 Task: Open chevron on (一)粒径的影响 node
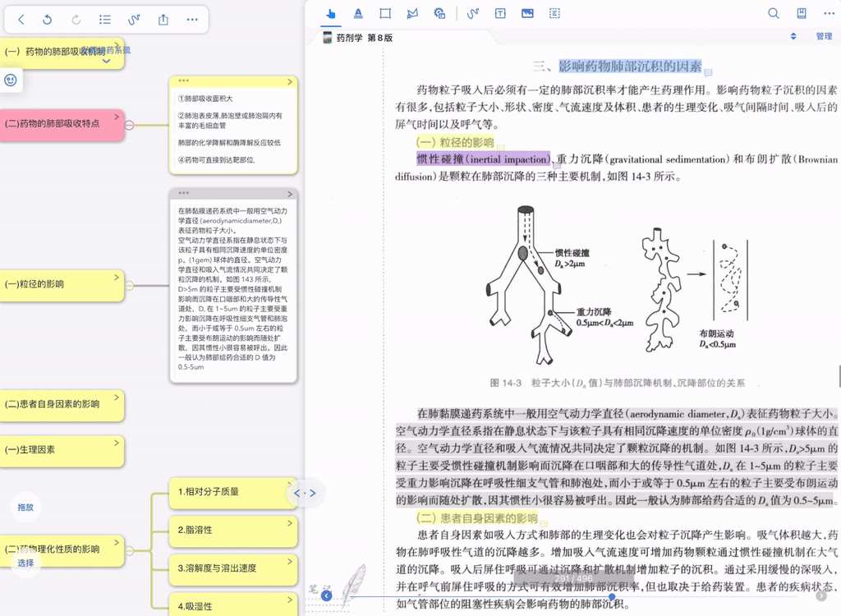pos(117,277)
